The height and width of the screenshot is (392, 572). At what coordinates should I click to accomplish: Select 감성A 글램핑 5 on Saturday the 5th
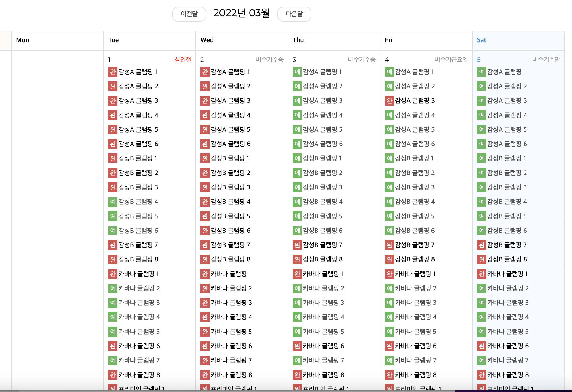[507, 129]
